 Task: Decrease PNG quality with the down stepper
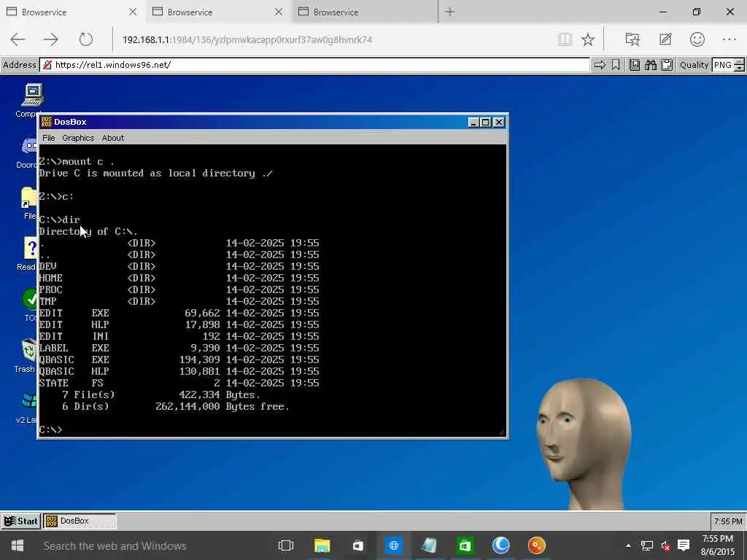740,68
